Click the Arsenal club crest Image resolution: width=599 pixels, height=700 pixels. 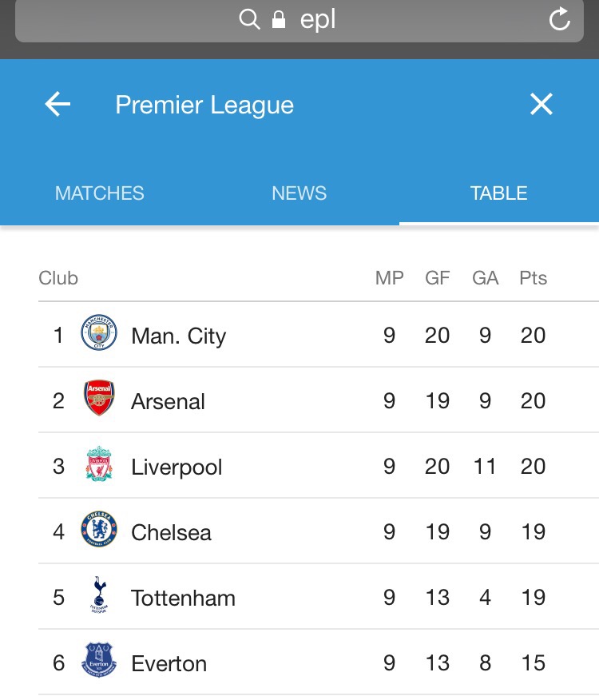coord(99,400)
